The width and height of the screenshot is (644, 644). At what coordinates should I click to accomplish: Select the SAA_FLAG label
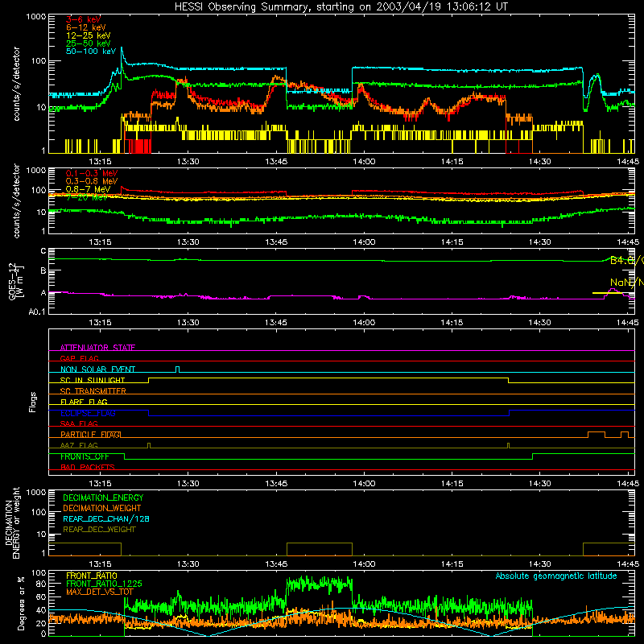(x=79, y=423)
